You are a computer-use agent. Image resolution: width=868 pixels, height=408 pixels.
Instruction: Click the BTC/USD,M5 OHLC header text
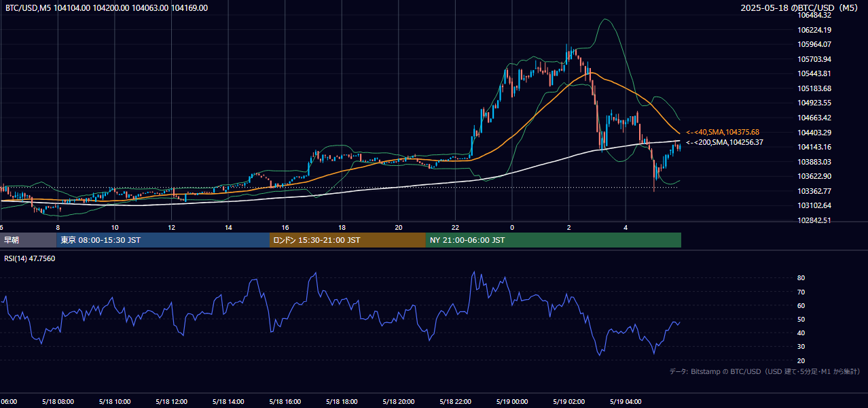point(107,8)
